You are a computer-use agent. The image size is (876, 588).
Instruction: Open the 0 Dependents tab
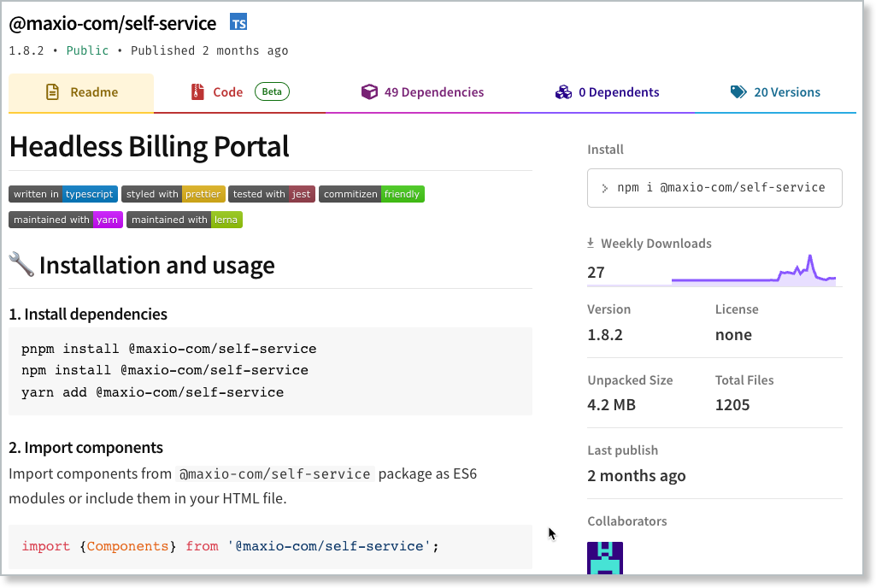coord(608,93)
